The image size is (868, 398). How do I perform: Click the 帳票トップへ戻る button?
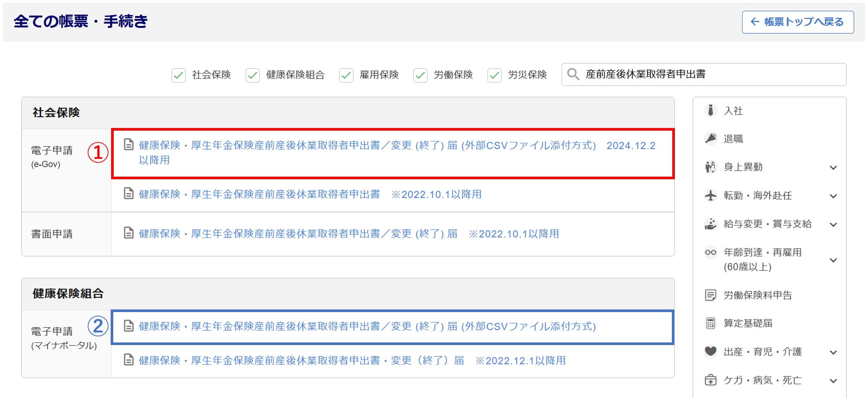(798, 22)
